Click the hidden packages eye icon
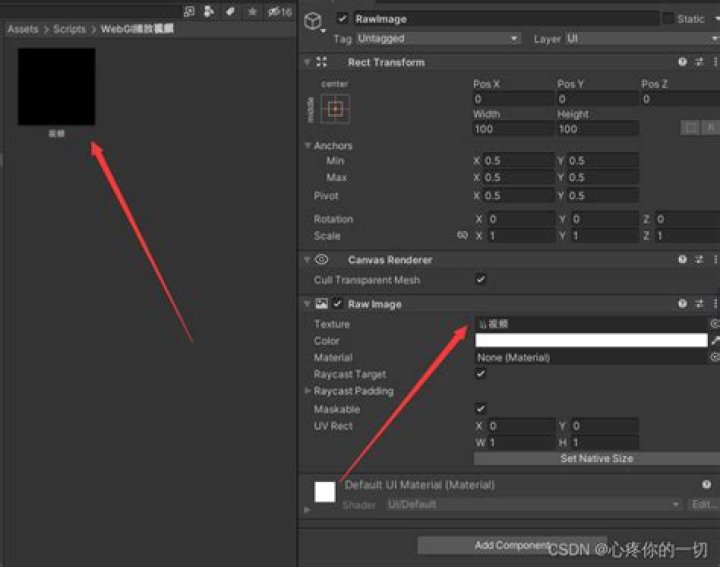The image size is (720, 567). click(x=280, y=11)
